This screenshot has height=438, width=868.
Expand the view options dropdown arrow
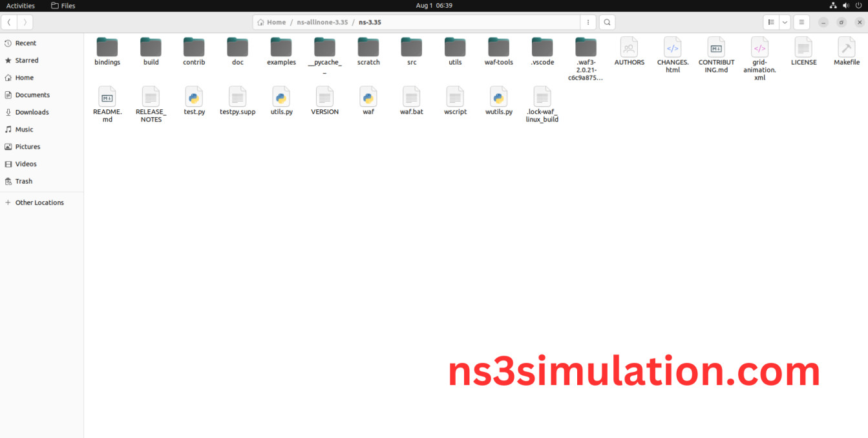pos(785,22)
